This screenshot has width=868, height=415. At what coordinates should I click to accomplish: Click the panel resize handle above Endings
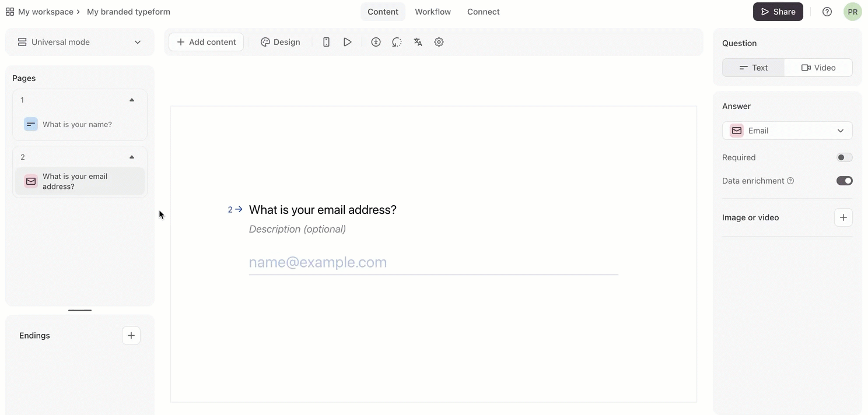click(x=80, y=310)
